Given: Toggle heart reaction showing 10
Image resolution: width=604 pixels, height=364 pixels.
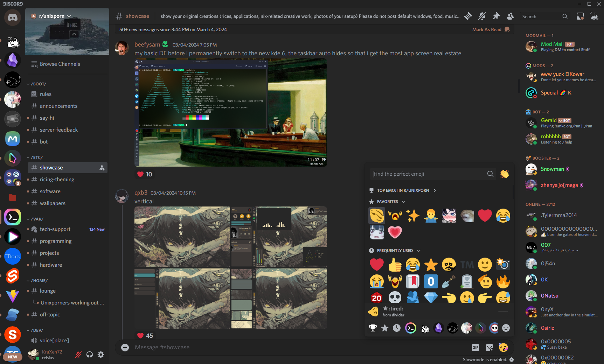Looking at the screenshot, I should click(x=145, y=174).
